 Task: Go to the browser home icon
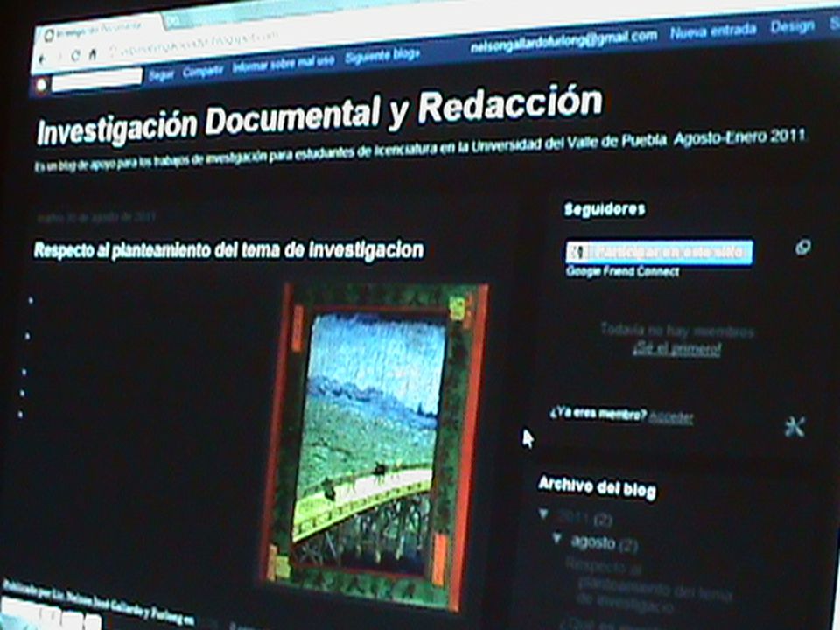(x=93, y=54)
